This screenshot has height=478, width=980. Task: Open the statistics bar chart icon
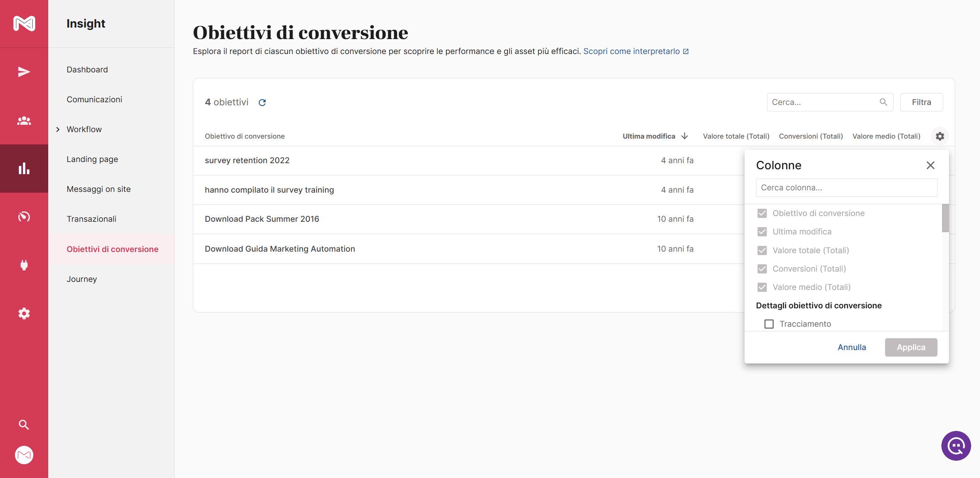click(24, 169)
